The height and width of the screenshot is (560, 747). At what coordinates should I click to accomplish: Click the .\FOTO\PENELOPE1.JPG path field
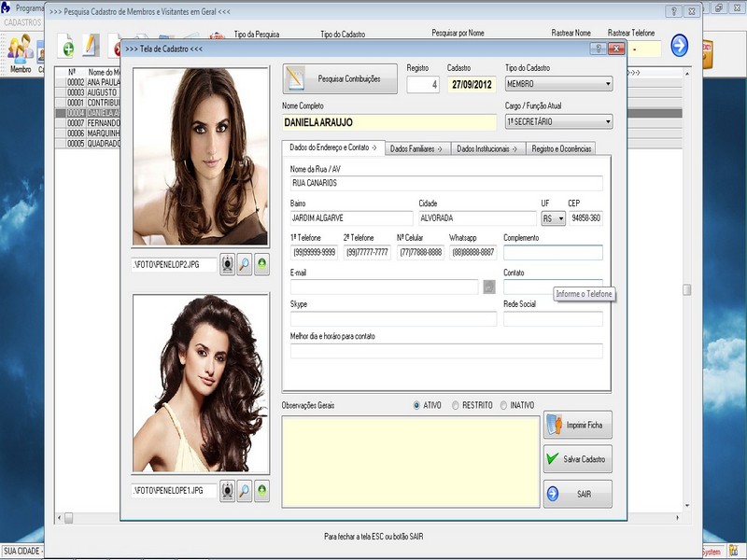coord(174,491)
